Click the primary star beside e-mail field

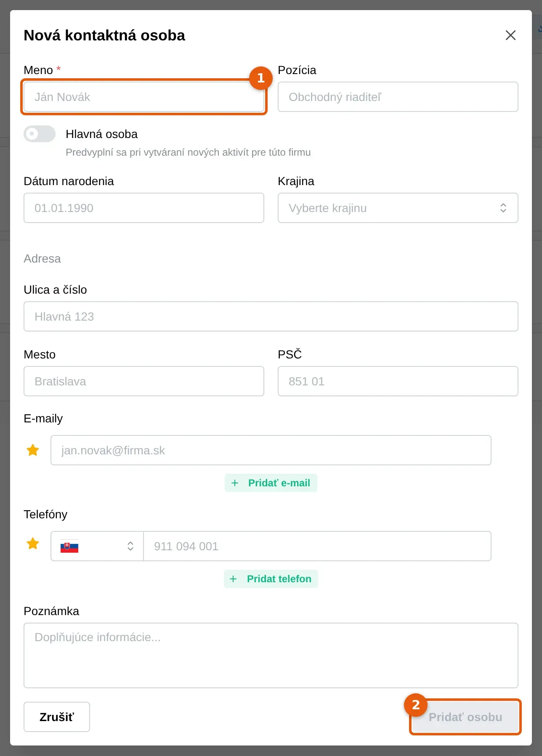coord(33,450)
